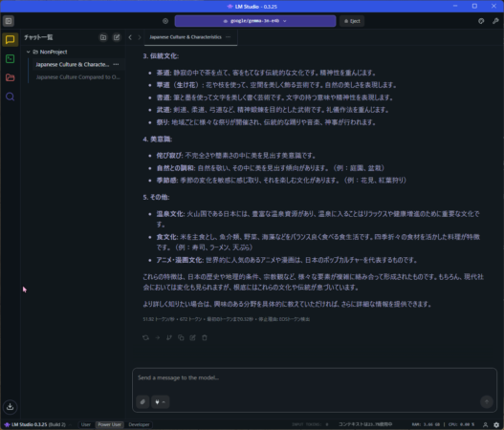
Task: Create a new folder in chat list
Action: tap(103, 37)
